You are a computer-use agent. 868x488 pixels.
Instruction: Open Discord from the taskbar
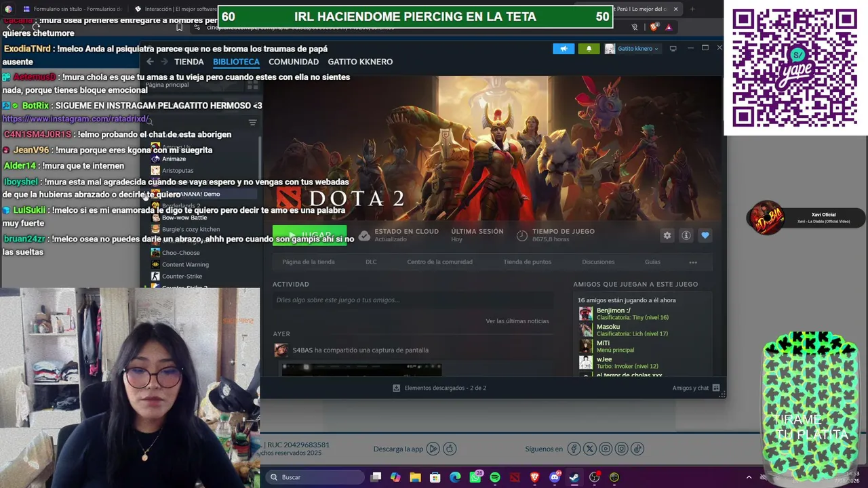(x=555, y=477)
